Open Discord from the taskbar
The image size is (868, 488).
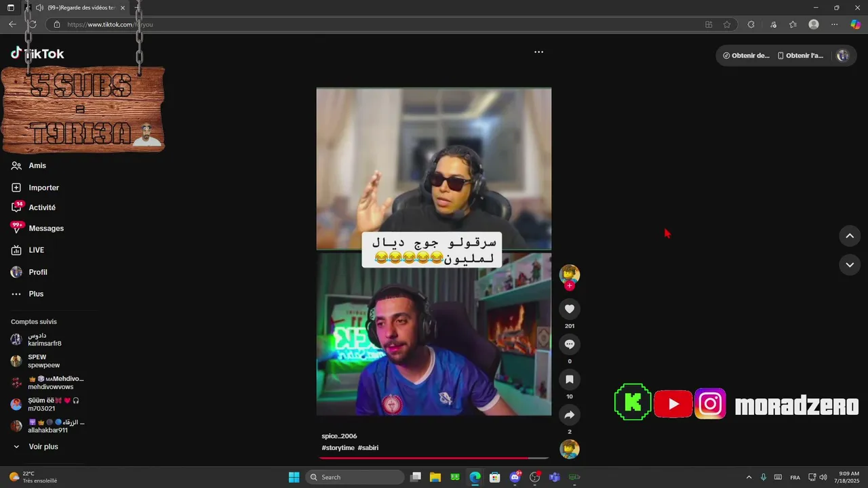tap(515, 477)
